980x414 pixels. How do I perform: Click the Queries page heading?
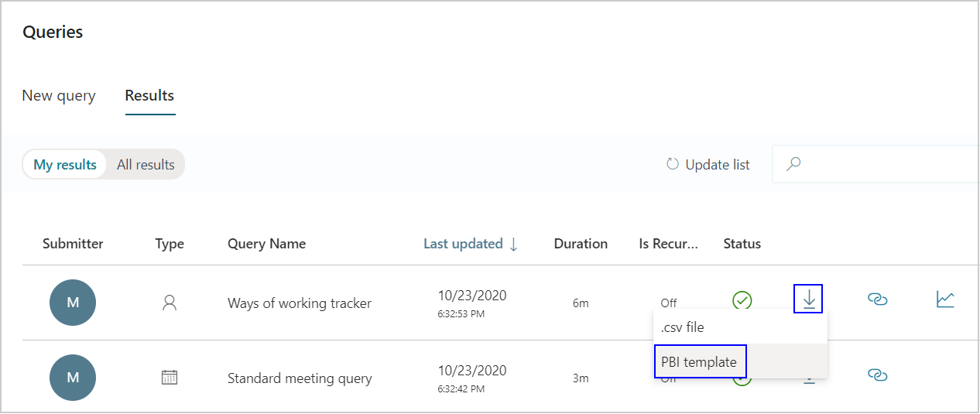(x=53, y=32)
